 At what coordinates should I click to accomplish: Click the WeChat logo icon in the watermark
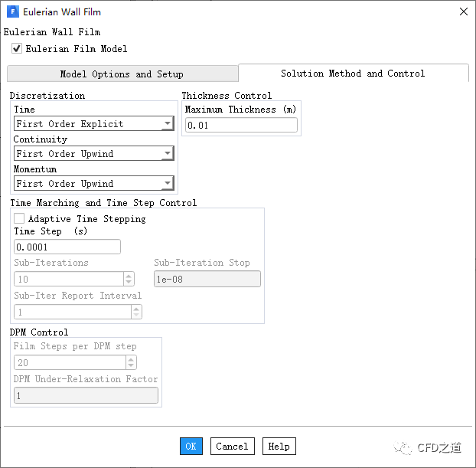pos(402,447)
